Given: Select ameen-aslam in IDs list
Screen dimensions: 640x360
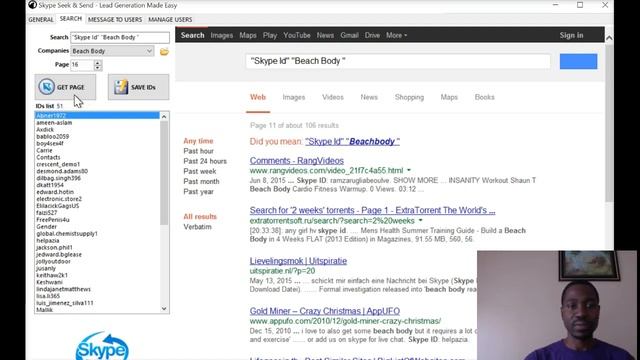Looking at the screenshot, I should [x=54, y=122].
